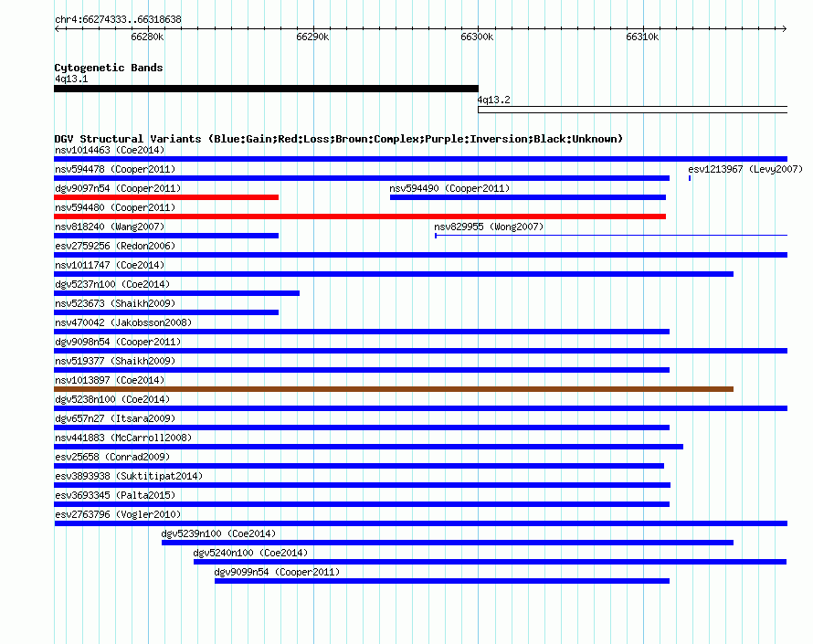813x644 pixels.
Task: Select the nsv470042 (Jakobsson2008) label
Action: point(123,322)
